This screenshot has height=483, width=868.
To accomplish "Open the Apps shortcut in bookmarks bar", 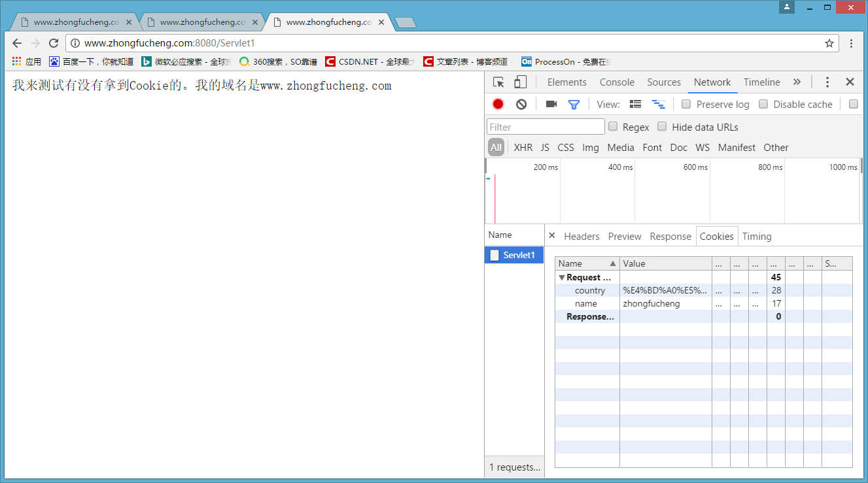I will coord(27,61).
